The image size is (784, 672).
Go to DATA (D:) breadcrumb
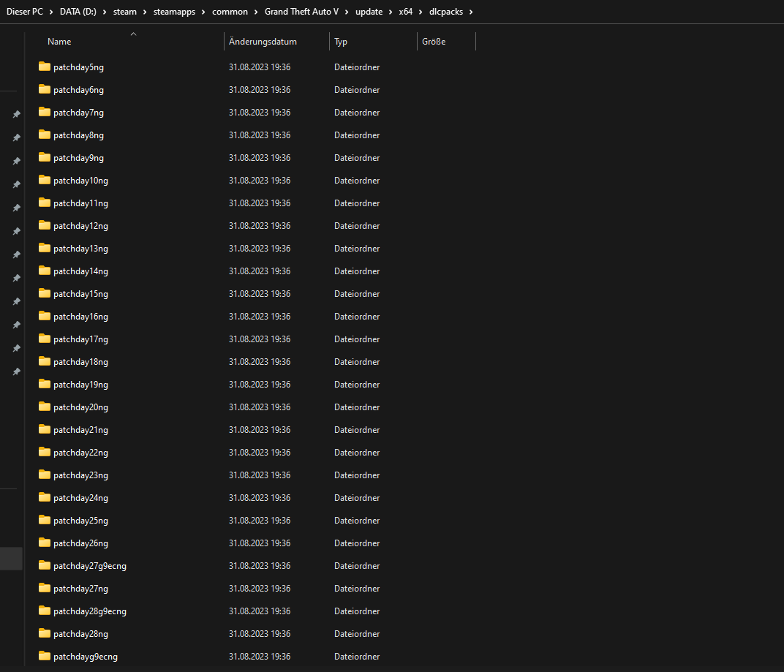(78, 12)
